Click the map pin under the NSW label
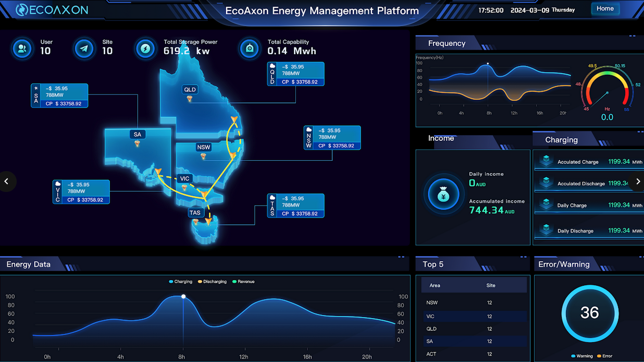This screenshot has height=362, width=644. pyautogui.click(x=204, y=156)
